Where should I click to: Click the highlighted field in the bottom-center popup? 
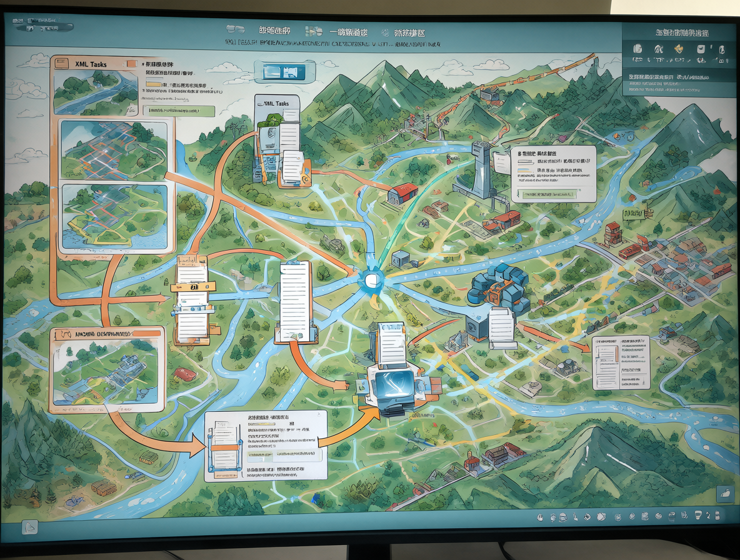[x=284, y=455]
